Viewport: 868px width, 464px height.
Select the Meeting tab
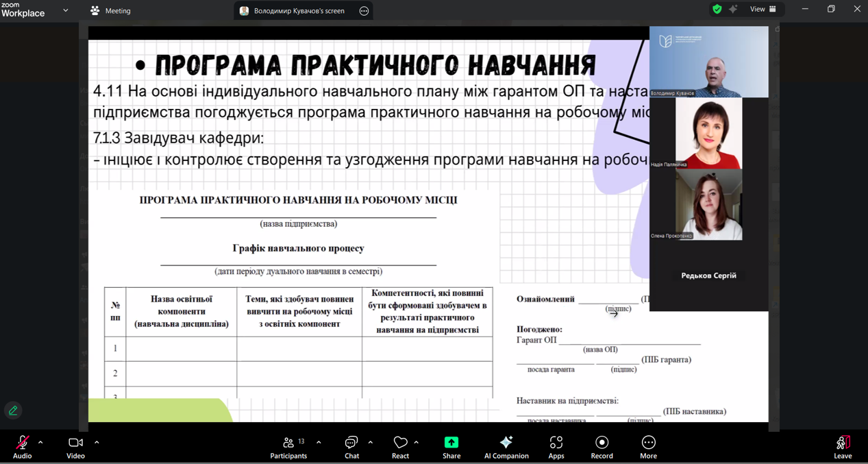click(110, 11)
